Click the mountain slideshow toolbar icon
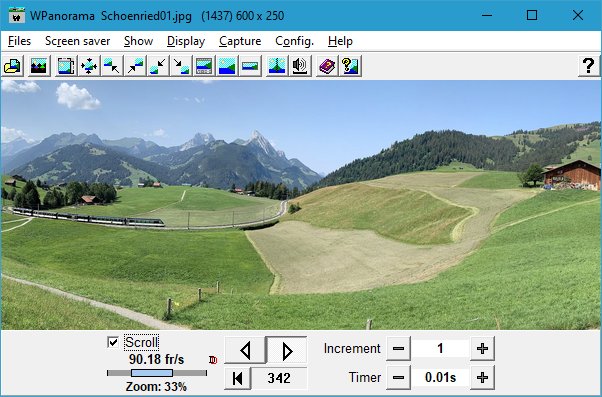Image resolution: width=602 pixels, height=397 pixels. click(x=39, y=66)
